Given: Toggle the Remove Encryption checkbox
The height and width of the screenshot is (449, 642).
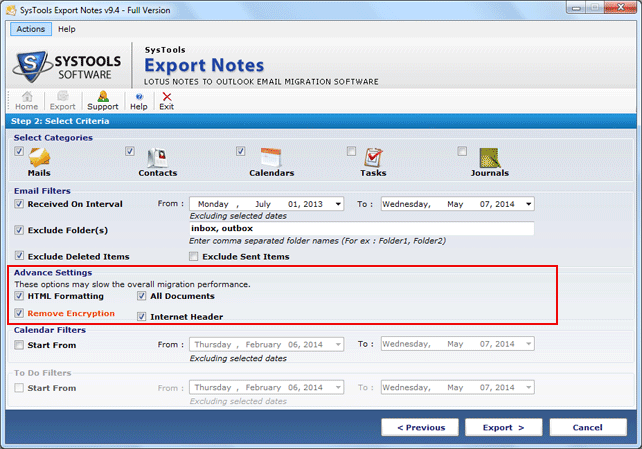Looking at the screenshot, I should [x=19, y=313].
